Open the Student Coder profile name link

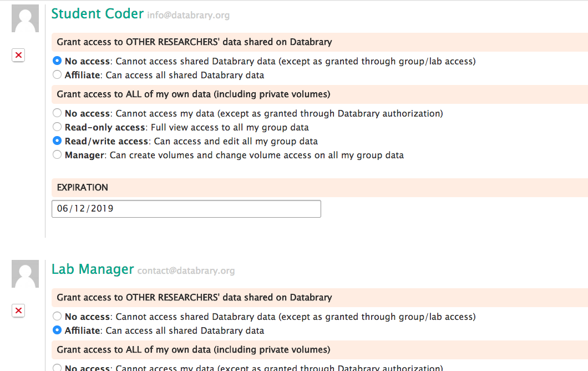pyautogui.click(x=97, y=14)
